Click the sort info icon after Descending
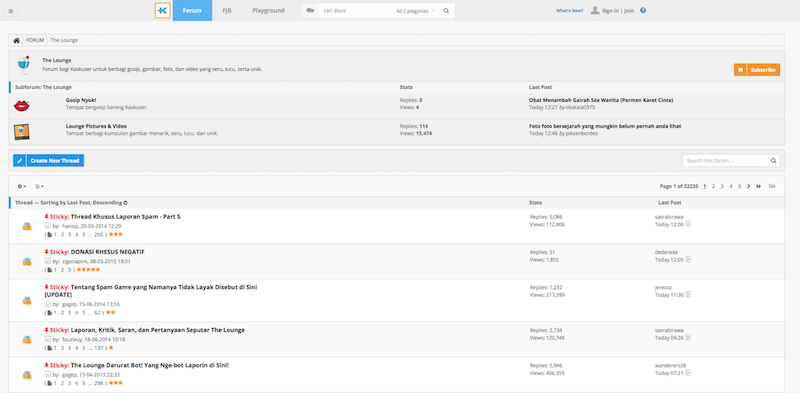The height and width of the screenshot is (393, 800). 126,203
